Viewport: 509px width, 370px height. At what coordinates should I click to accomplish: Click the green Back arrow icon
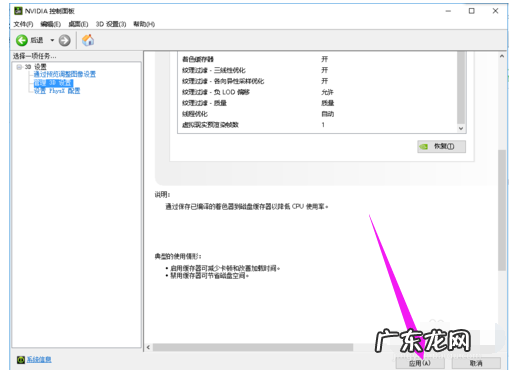(22, 40)
